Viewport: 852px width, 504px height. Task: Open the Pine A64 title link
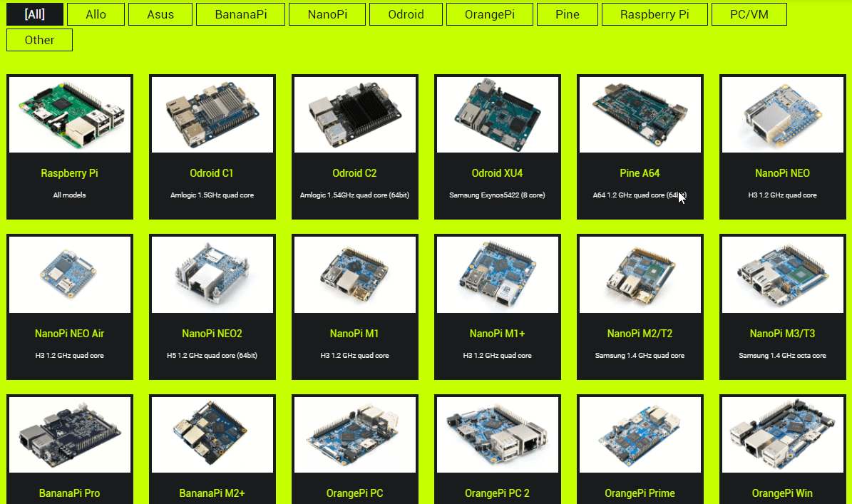[640, 173]
